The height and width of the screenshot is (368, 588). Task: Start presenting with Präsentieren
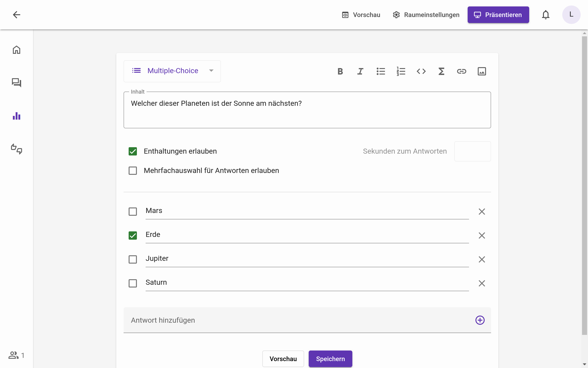[498, 15]
